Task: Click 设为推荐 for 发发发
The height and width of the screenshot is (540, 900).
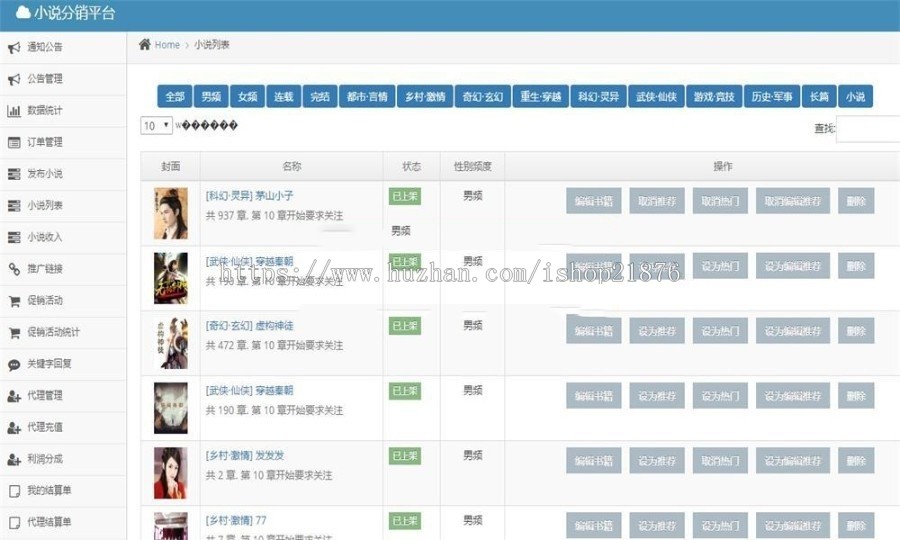Action: click(657, 461)
